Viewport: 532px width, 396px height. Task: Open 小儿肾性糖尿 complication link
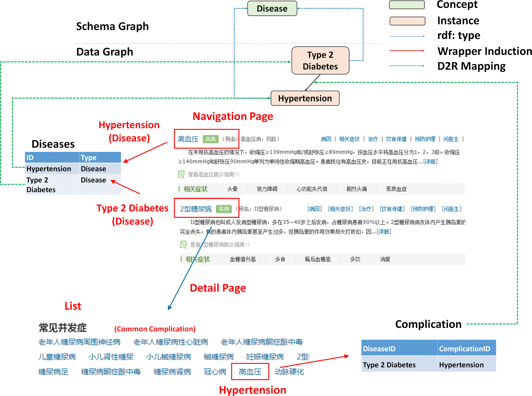[x=111, y=357]
